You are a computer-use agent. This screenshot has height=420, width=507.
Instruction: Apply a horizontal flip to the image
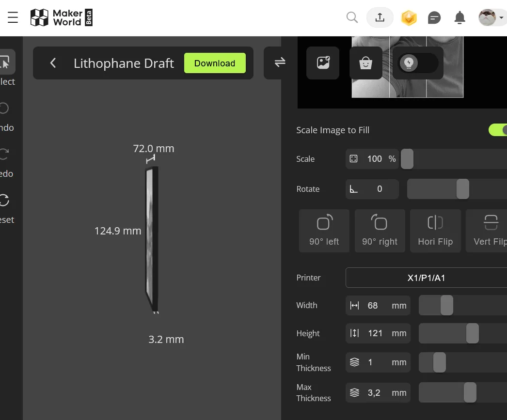(435, 231)
